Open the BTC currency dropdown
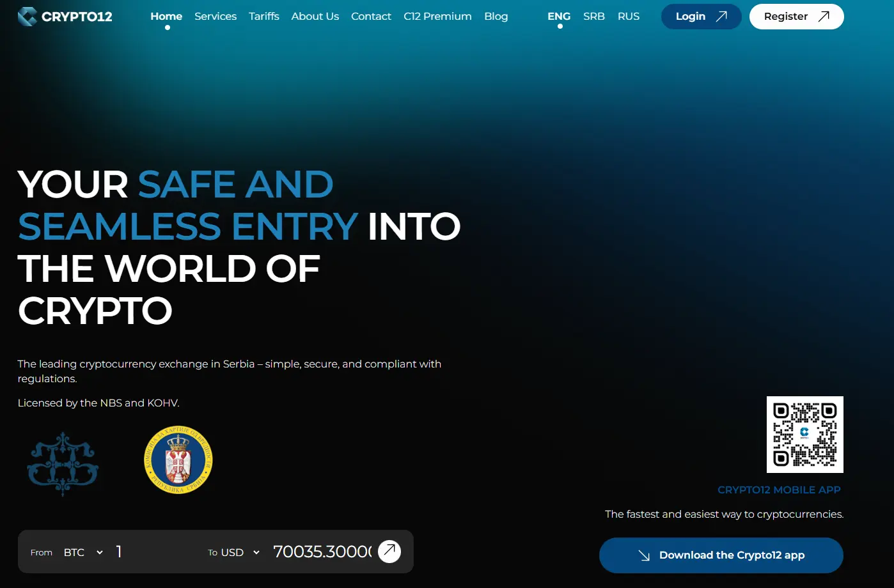This screenshot has width=894, height=588. tap(83, 552)
